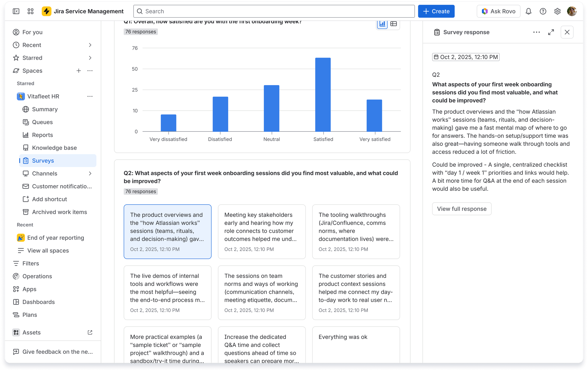Viewport: 588px width, 371px height.
Task: Expand the Starred section
Action: coord(90,58)
